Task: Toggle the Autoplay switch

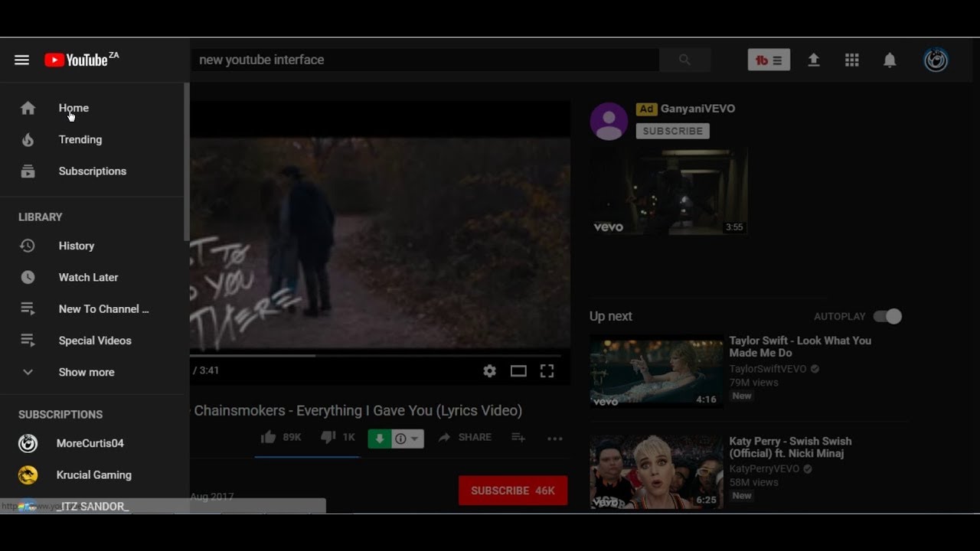Action: coord(887,316)
